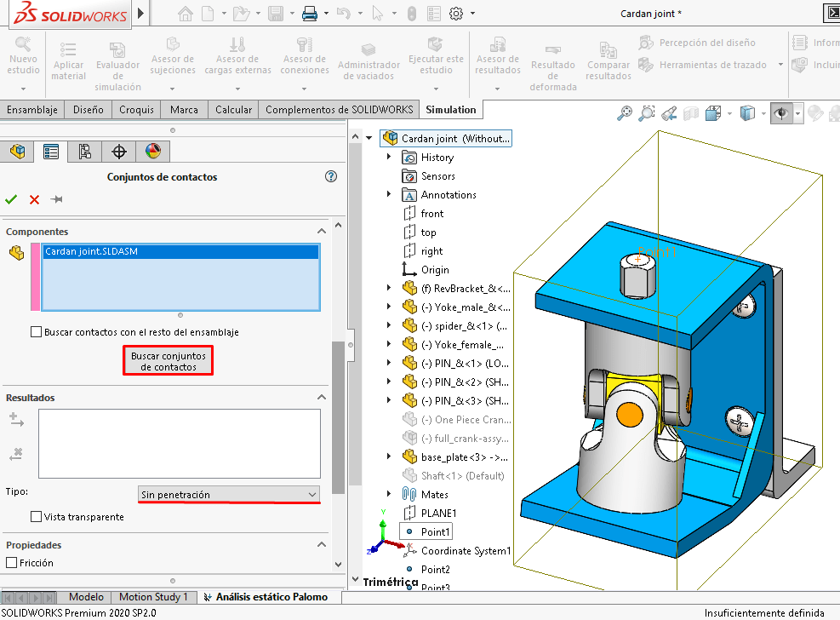Click the Hide/Show Items eye icon

pos(781,113)
